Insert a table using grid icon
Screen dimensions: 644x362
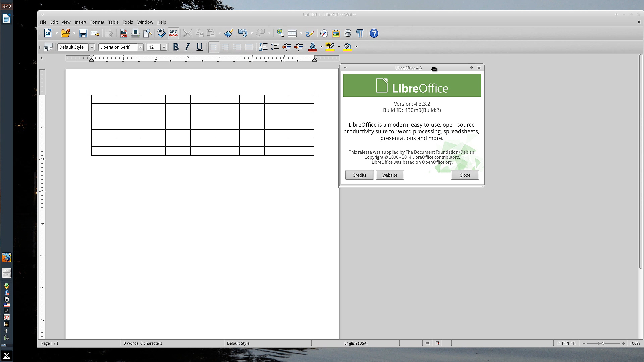[292, 33]
